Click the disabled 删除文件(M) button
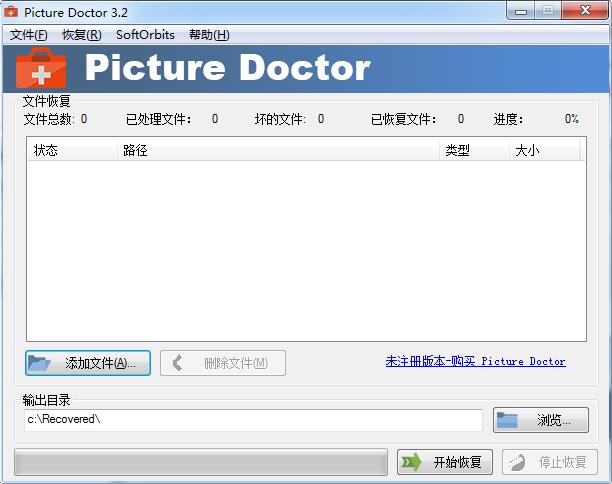Image resolution: width=612 pixels, height=484 pixels. pos(223,363)
